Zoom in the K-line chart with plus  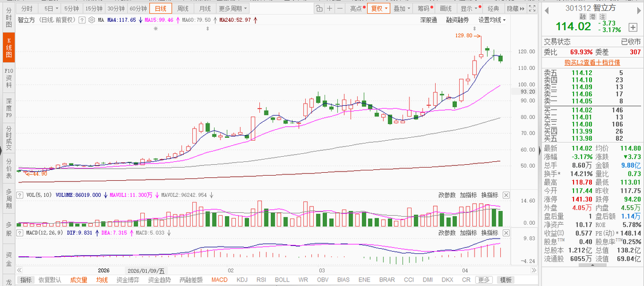coord(330,8)
